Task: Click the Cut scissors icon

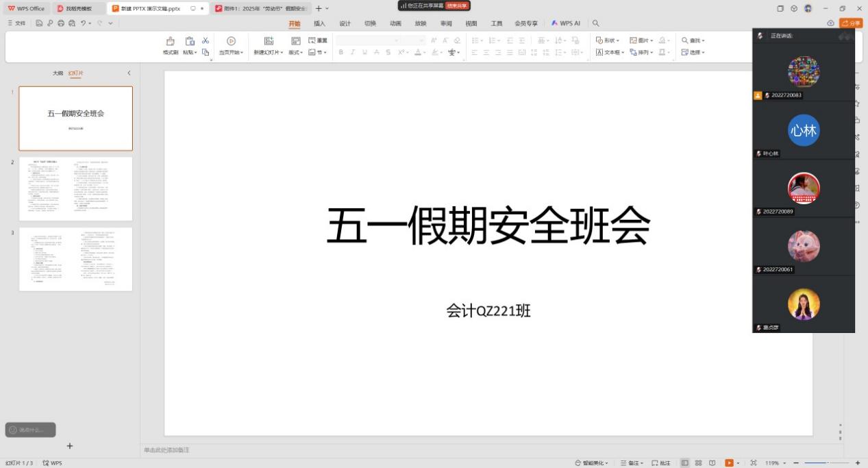Action: pos(205,41)
